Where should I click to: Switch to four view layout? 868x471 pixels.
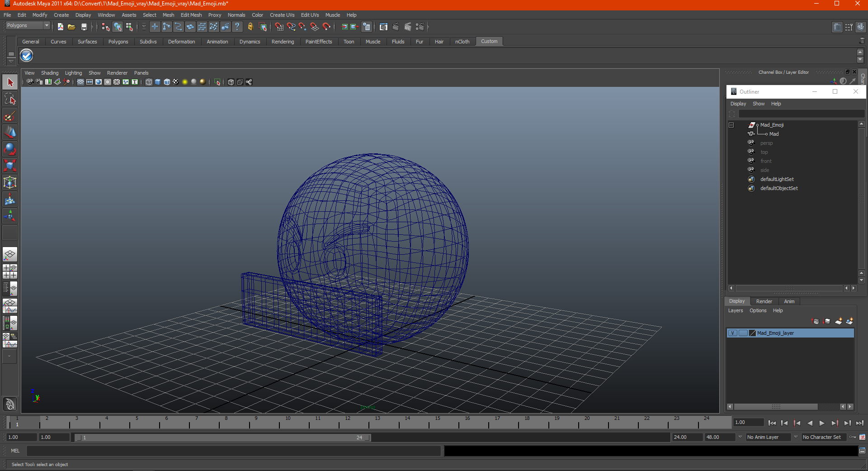click(x=10, y=271)
